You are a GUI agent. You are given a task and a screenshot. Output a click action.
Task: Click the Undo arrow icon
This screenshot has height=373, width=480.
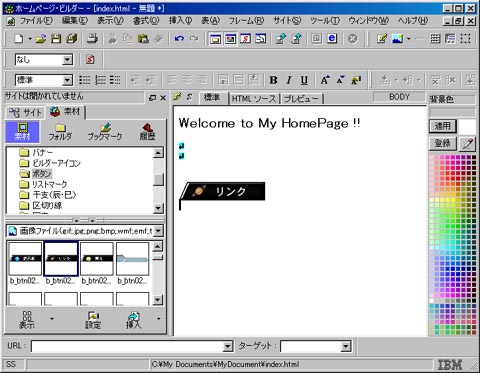(179, 39)
